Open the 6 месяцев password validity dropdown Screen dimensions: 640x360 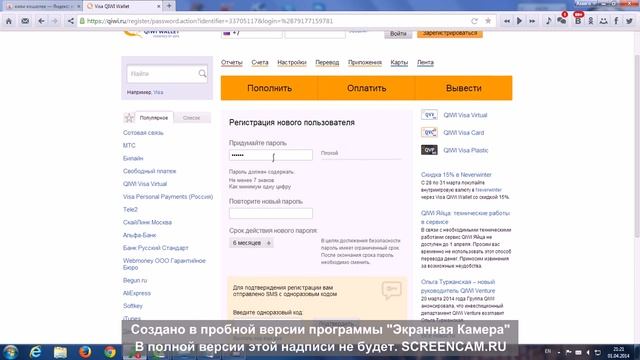click(251, 243)
